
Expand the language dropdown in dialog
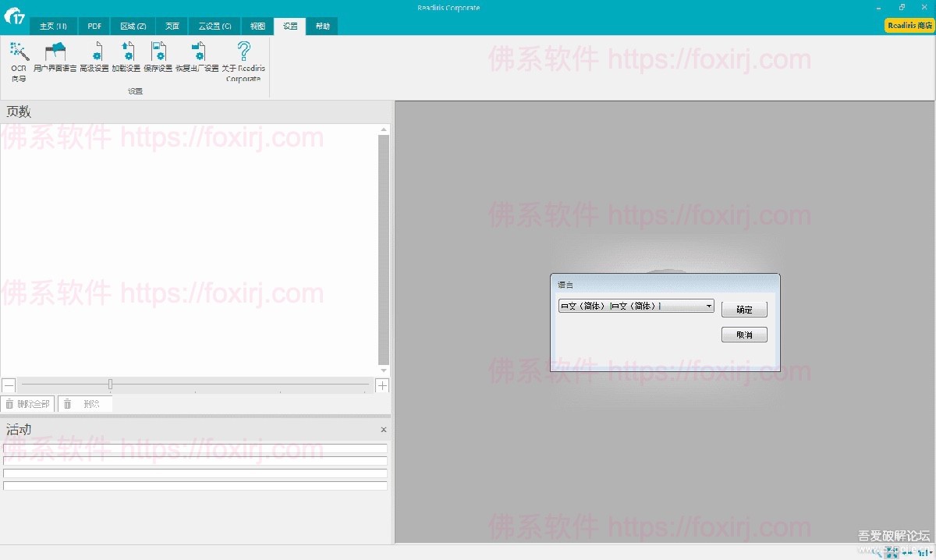coord(708,307)
